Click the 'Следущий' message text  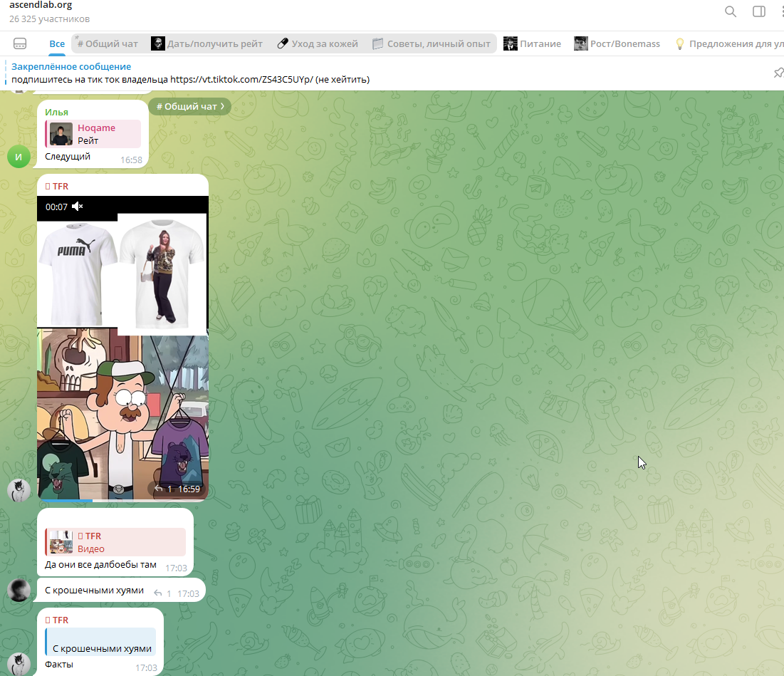(x=68, y=157)
